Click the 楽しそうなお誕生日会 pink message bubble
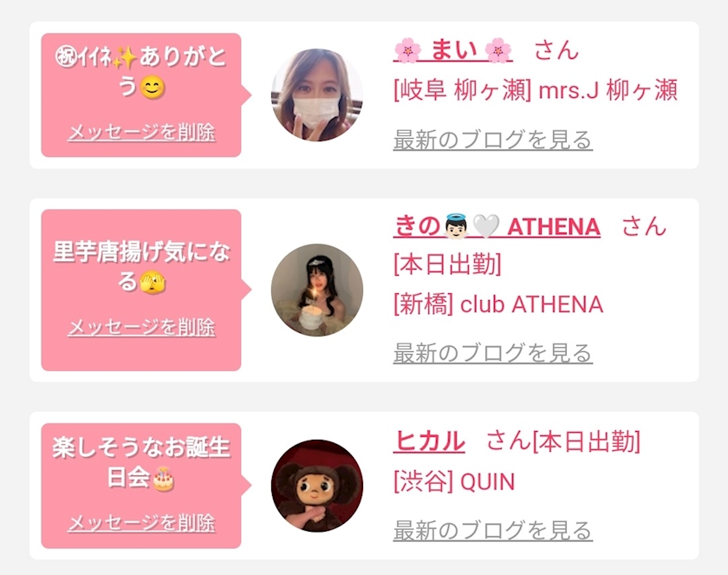Viewport: 728px width, 575px height. (141, 460)
